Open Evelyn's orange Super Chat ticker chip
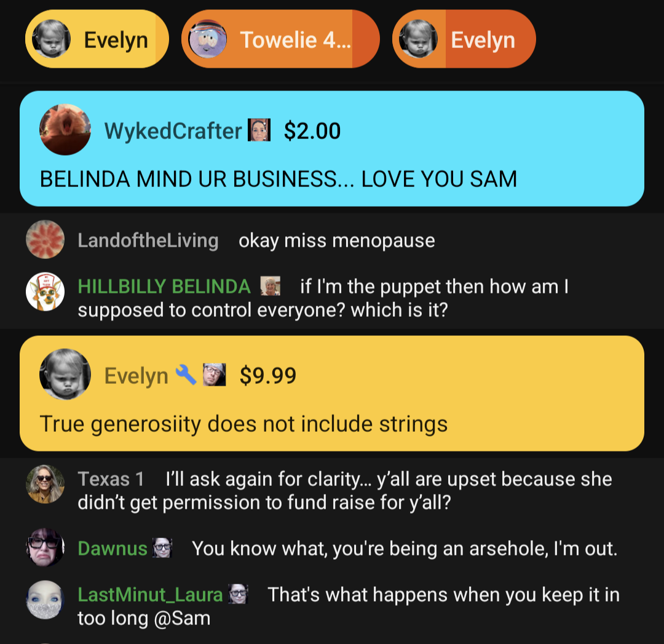Image resolution: width=664 pixels, height=644 pixels. click(464, 39)
